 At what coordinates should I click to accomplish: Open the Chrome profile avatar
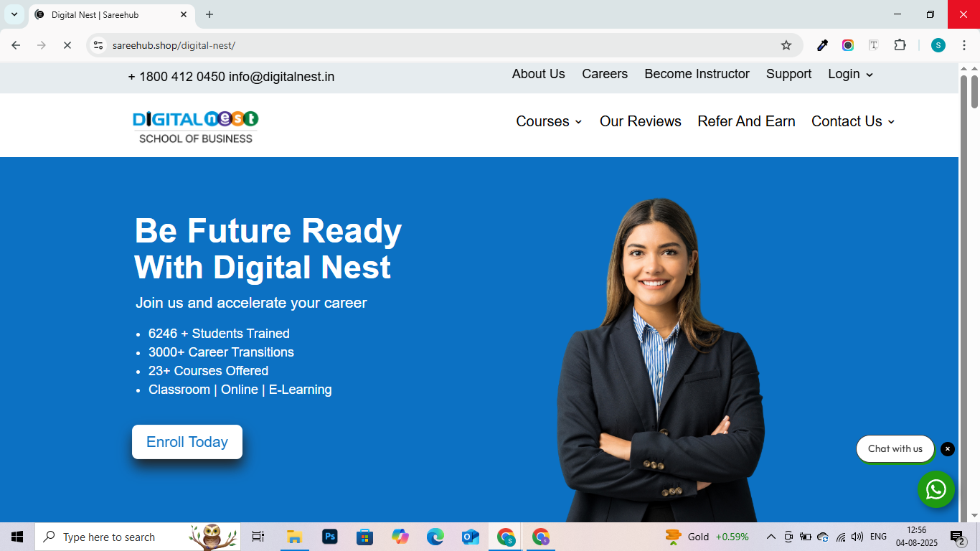938,45
